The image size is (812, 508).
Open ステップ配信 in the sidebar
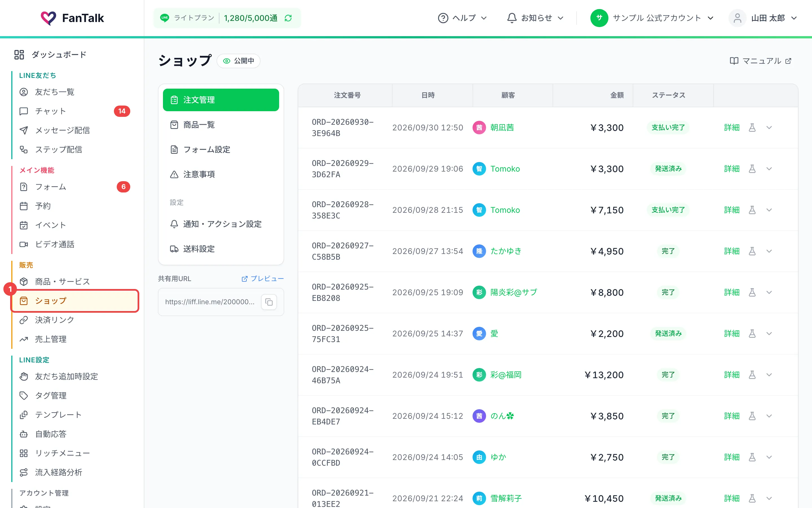click(x=74, y=150)
